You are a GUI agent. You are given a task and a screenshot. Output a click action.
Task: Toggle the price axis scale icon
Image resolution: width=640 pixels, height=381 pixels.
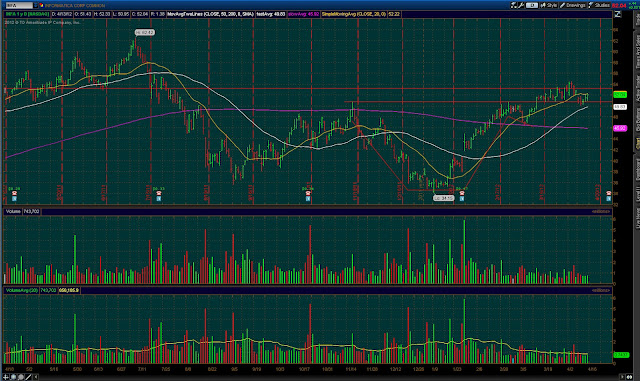618,14
